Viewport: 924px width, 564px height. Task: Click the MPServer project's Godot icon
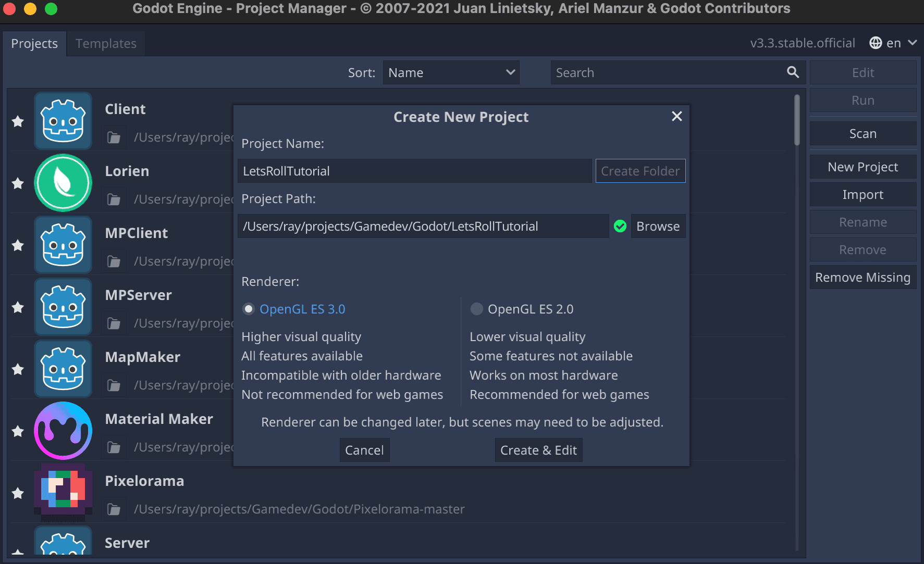tap(63, 307)
